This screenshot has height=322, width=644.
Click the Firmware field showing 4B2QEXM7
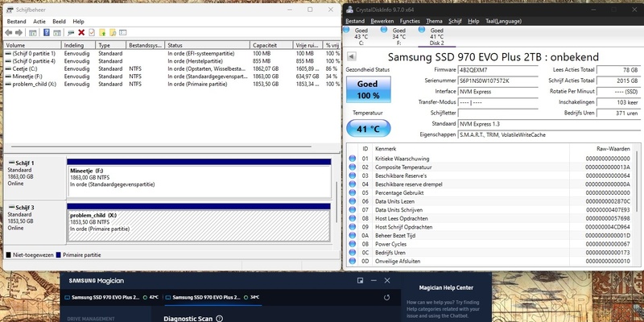pyautogui.click(x=497, y=70)
